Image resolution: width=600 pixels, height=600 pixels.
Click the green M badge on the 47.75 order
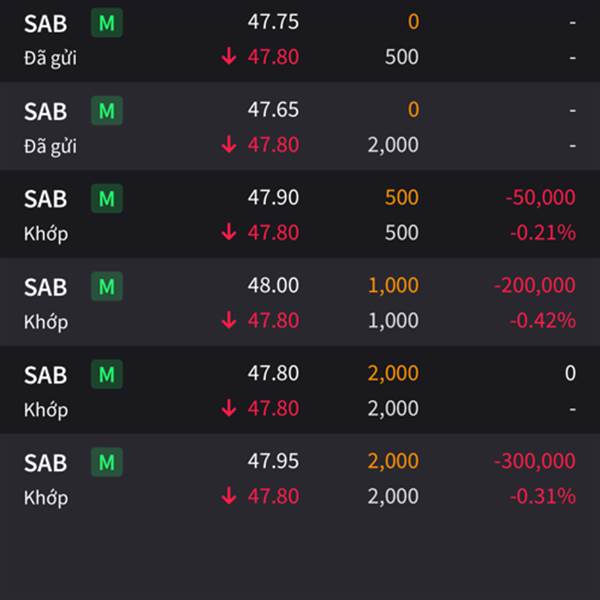tap(107, 23)
